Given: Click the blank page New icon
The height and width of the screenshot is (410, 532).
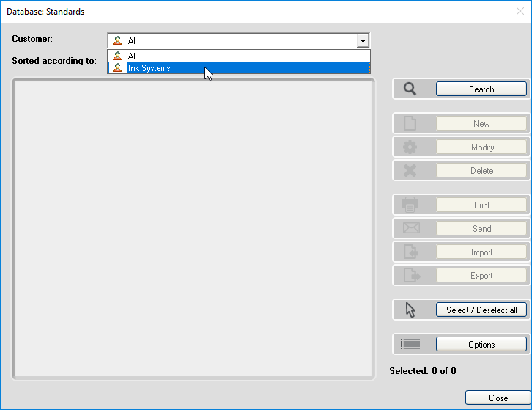Looking at the screenshot, I should tap(410, 123).
